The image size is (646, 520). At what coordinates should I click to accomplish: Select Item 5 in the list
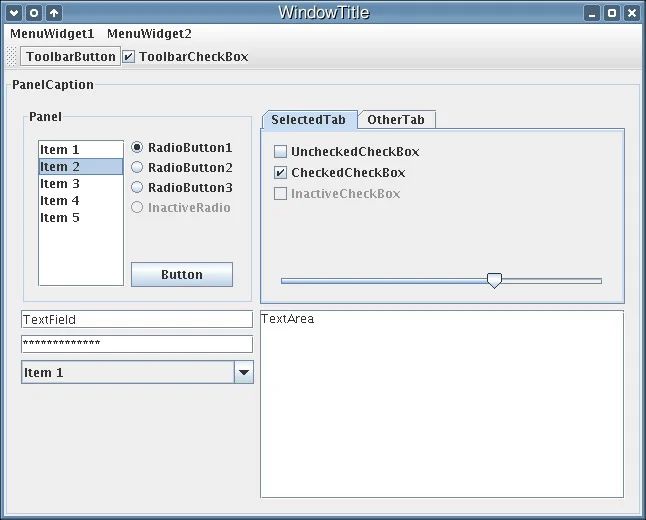[x=81, y=218]
